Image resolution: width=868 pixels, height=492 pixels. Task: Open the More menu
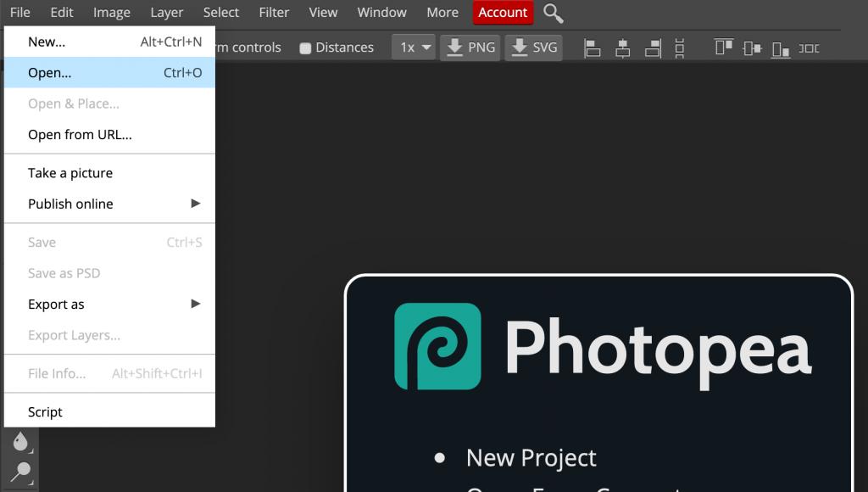[442, 12]
